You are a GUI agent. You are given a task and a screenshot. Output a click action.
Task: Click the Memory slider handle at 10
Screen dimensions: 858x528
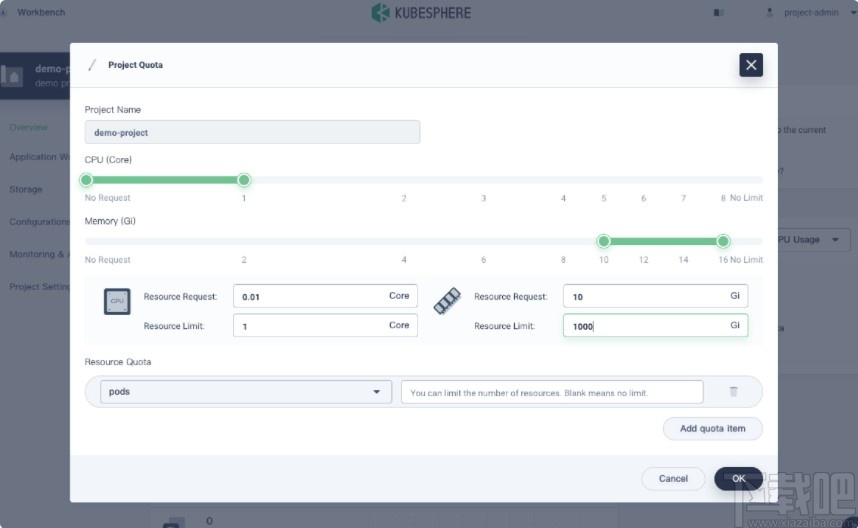point(604,241)
